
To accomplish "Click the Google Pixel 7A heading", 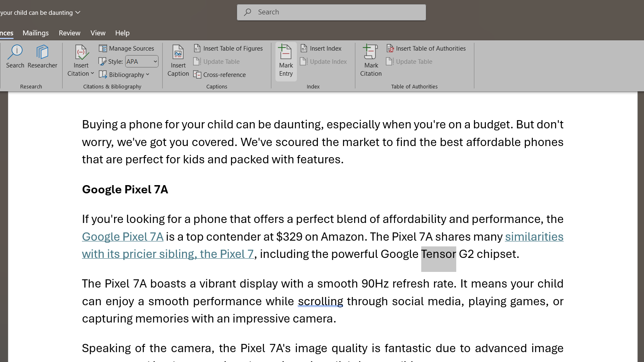I will click(125, 190).
